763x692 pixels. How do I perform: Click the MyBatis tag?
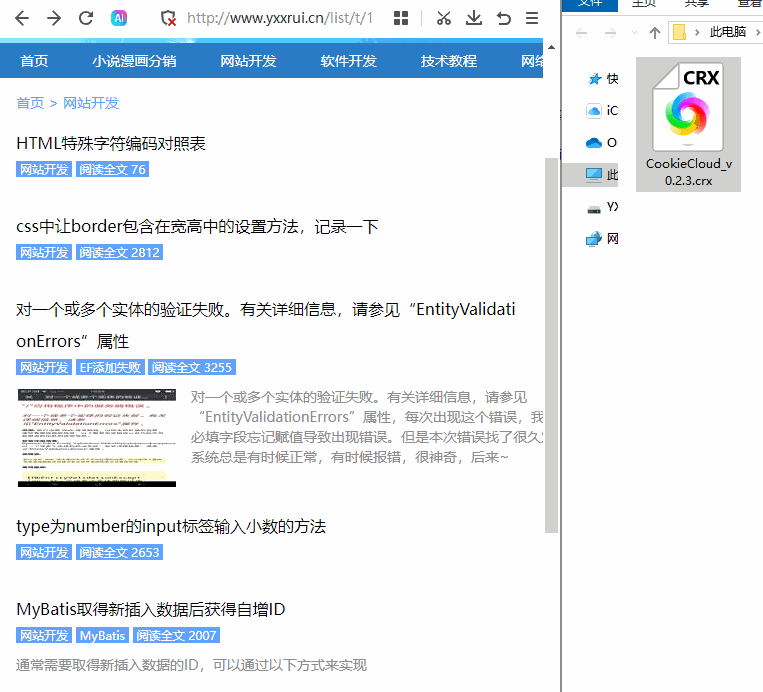pos(102,635)
